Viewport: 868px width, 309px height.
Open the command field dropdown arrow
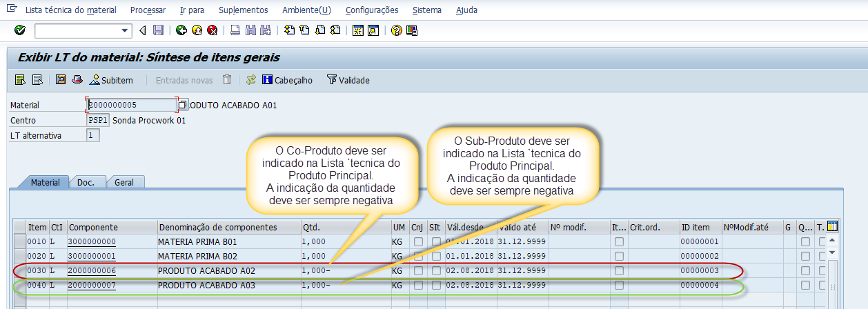[x=125, y=30]
